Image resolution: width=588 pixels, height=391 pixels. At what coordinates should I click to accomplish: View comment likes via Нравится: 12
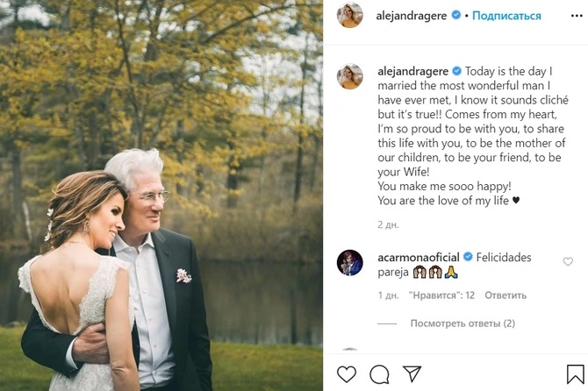coord(442,295)
